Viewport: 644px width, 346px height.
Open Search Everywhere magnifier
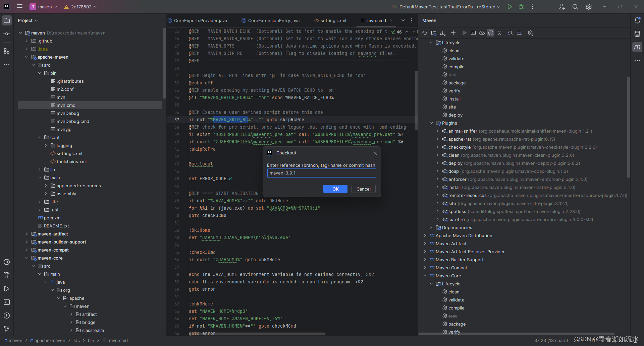[575, 7]
